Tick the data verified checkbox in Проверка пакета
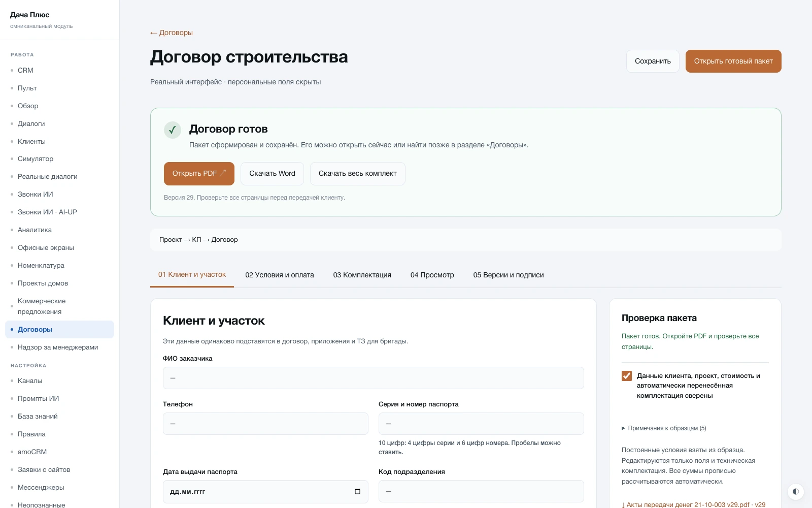The height and width of the screenshot is (508, 812). [x=627, y=376]
